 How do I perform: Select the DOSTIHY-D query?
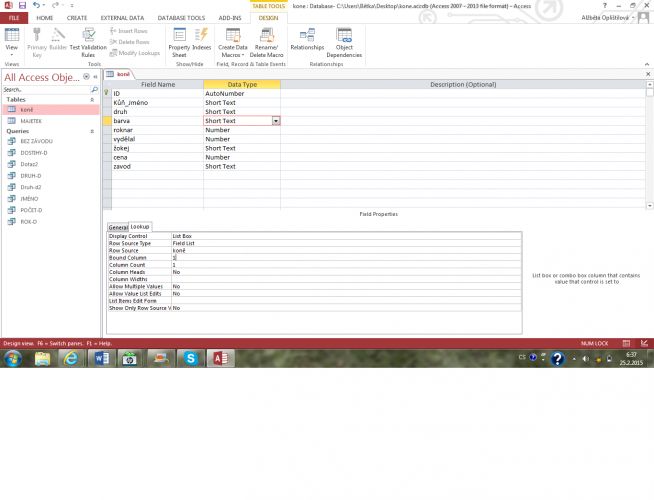click(x=51, y=153)
